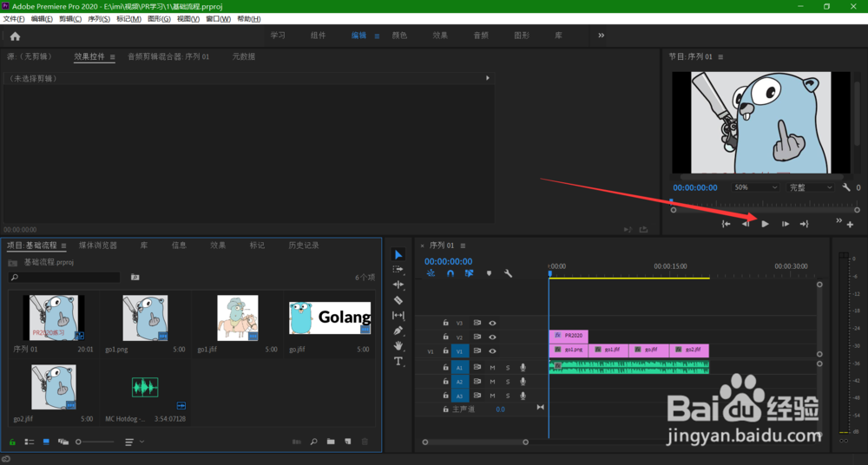Screen dimensions: 868x465
Task: Toggle project read-only lock icon
Action: (x=12, y=442)
